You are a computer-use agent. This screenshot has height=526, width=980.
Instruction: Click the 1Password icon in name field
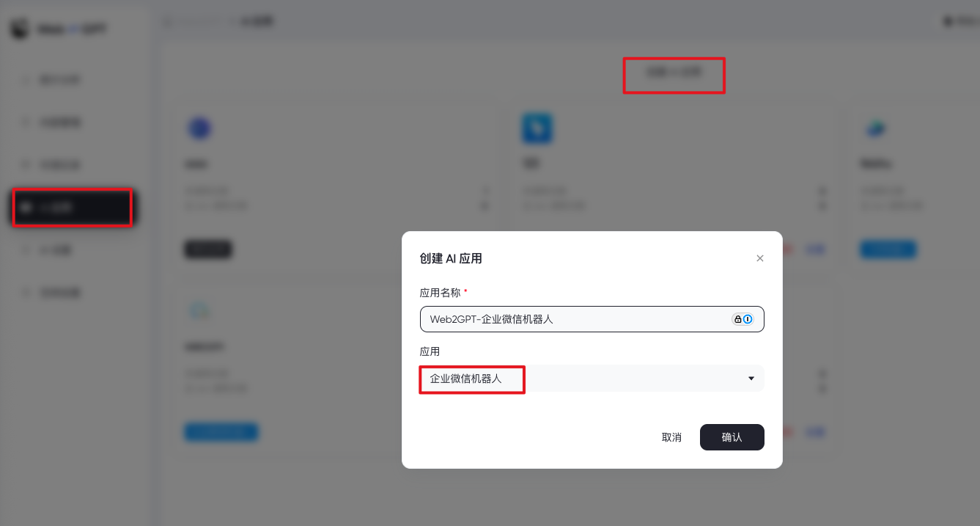pyautogui.click(x=743, y=319)
